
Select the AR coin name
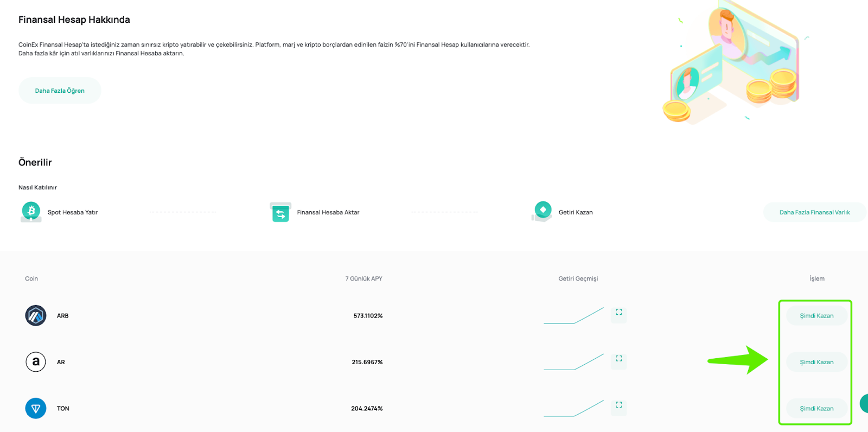(x=61, y=362)
